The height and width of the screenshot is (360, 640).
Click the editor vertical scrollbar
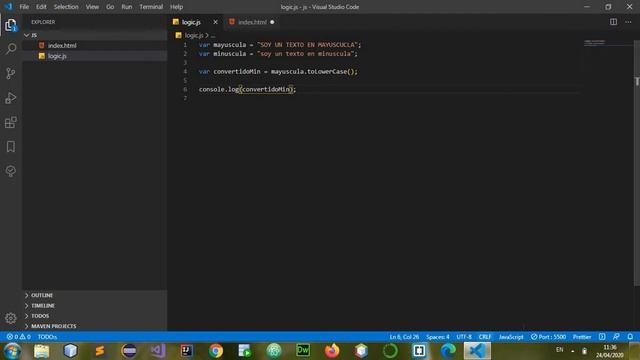637,163
